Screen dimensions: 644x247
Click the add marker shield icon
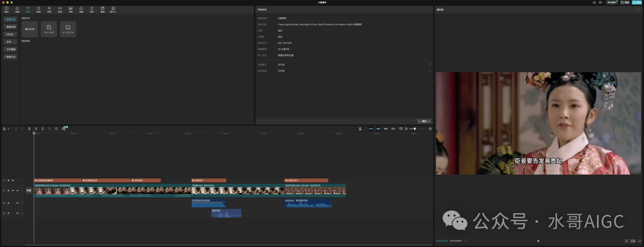coord(56,129)
